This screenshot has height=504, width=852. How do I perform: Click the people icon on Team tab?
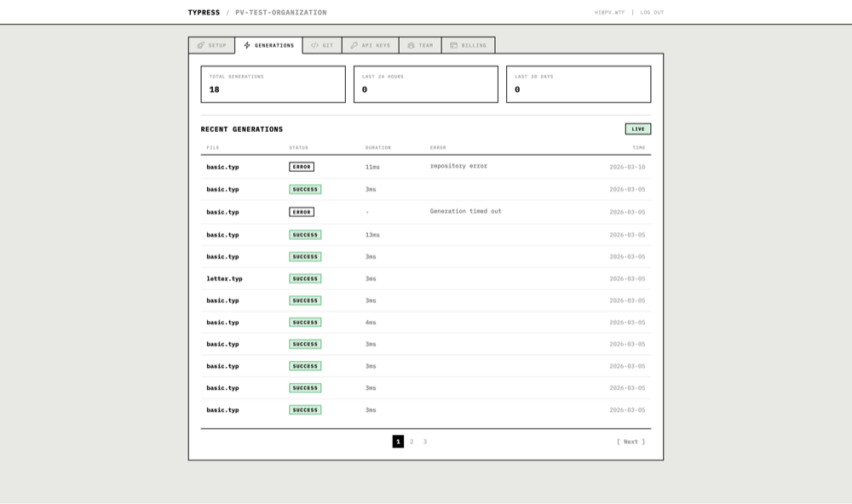(412, 46)
